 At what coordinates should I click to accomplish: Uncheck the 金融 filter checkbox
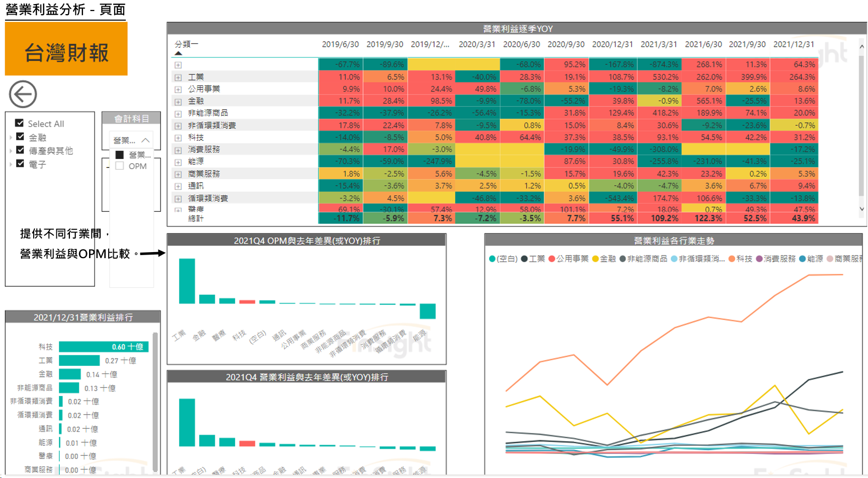(21, 137)
